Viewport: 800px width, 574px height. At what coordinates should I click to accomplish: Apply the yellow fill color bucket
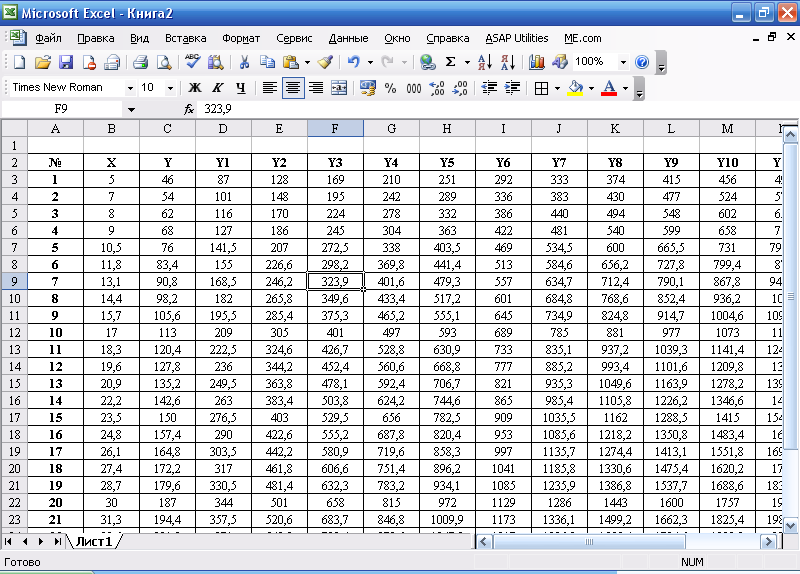[575, 88]
